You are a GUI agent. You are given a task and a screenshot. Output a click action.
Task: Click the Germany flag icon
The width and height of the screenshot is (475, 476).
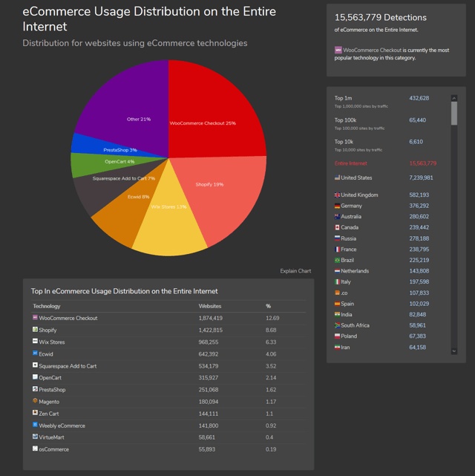coord(337,206)
